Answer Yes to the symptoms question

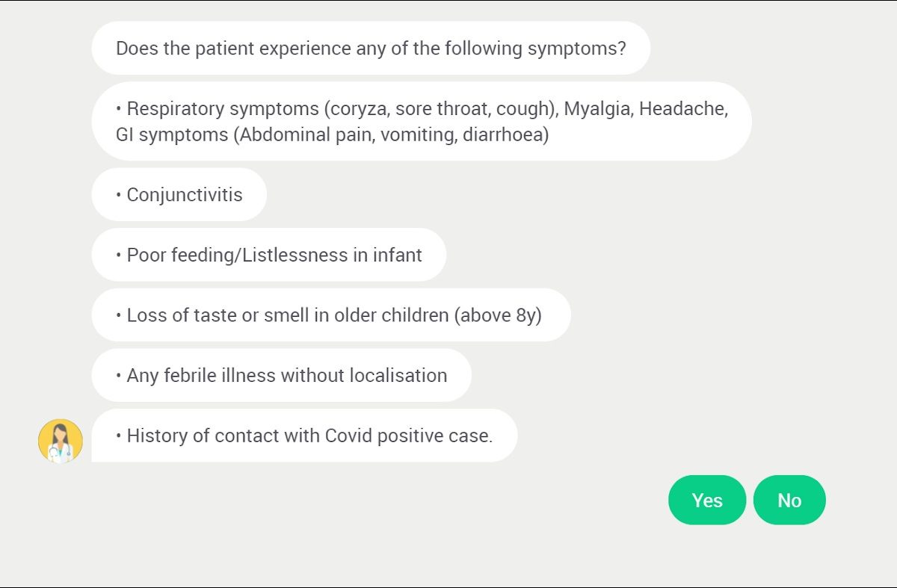tap(706, 500)
